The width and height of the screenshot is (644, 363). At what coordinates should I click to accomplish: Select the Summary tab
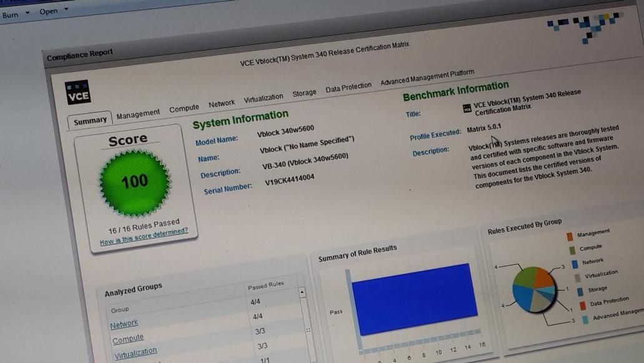(90, 121)
